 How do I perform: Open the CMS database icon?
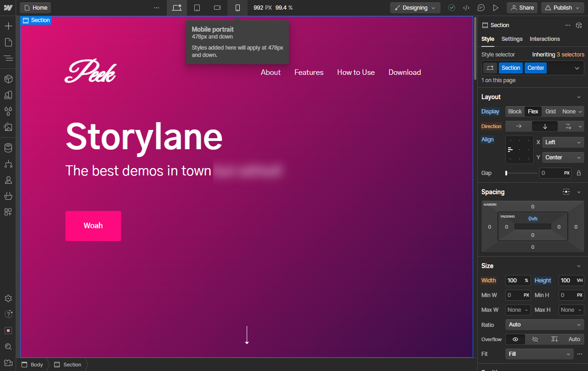tap(8, 148)
